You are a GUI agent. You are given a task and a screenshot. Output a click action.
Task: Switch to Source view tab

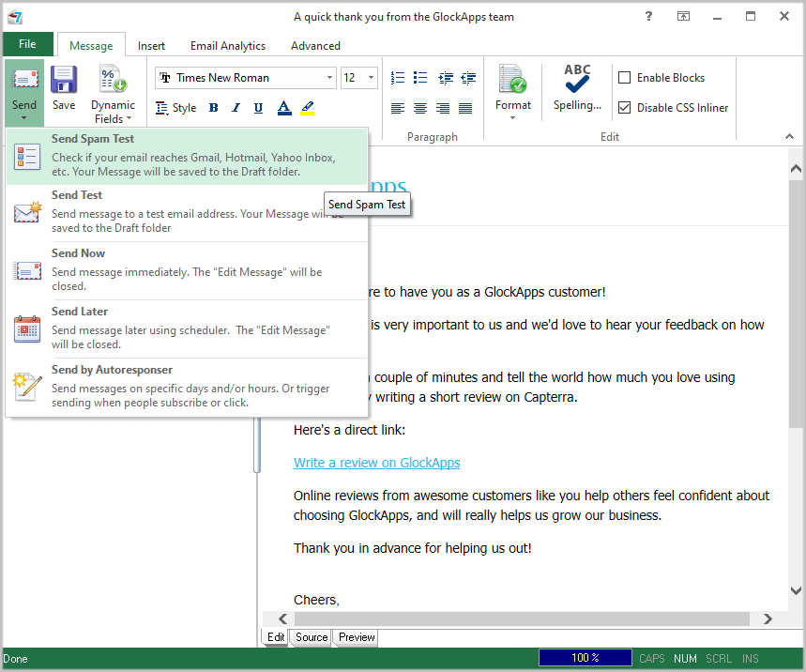pos(311,637)
